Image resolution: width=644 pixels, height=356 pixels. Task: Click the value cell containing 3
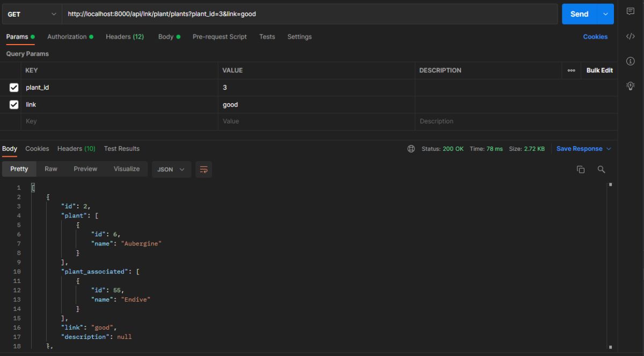316,88
